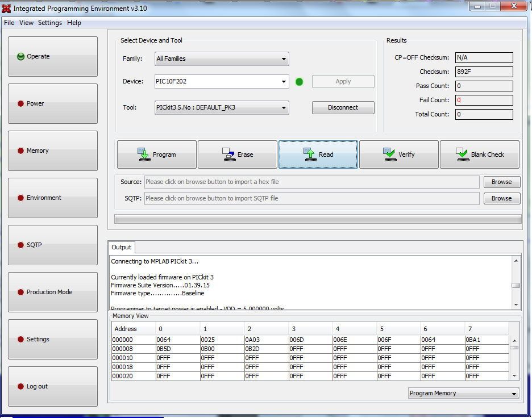The image size is (532, 418).
Task: Click the Address column header
Action: pos(134,329)
